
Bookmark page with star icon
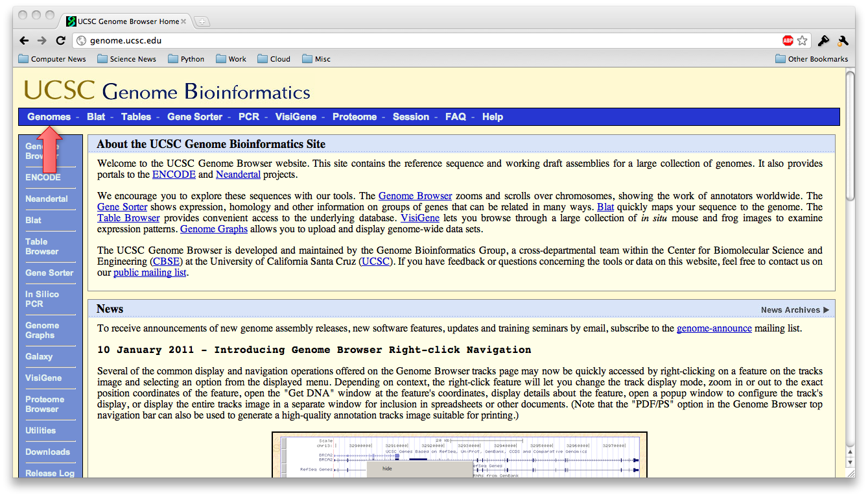point(803,40)
